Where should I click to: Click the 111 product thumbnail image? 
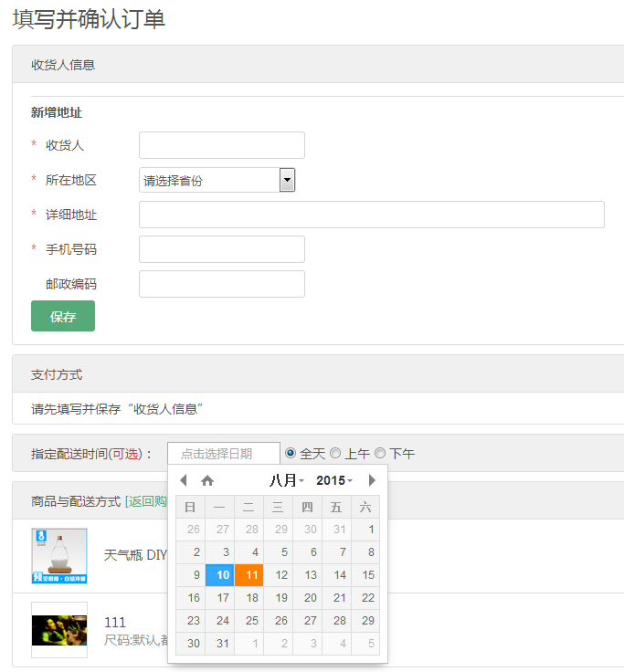[x=59, y=630]
